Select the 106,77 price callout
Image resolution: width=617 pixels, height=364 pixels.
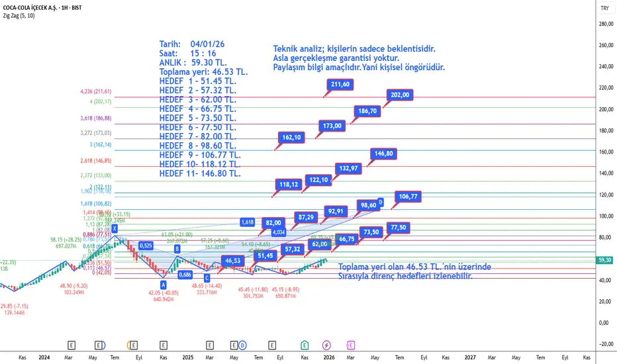(408, 197)
